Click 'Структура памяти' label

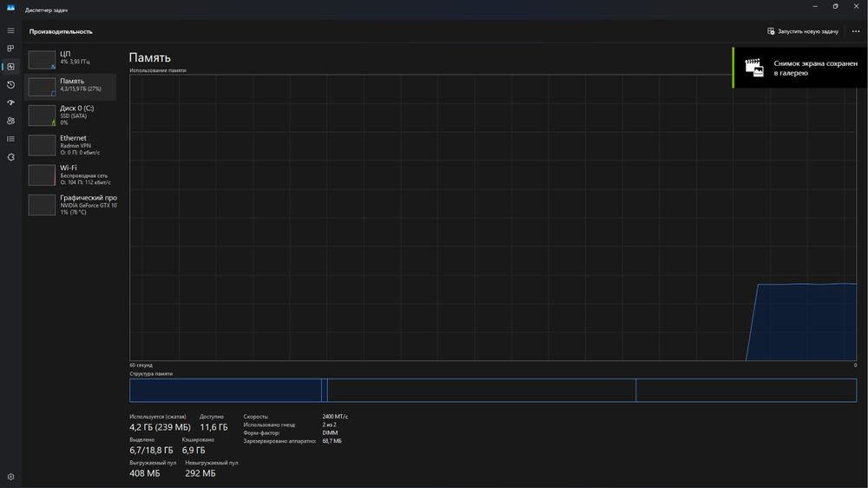tap(151, 374)
